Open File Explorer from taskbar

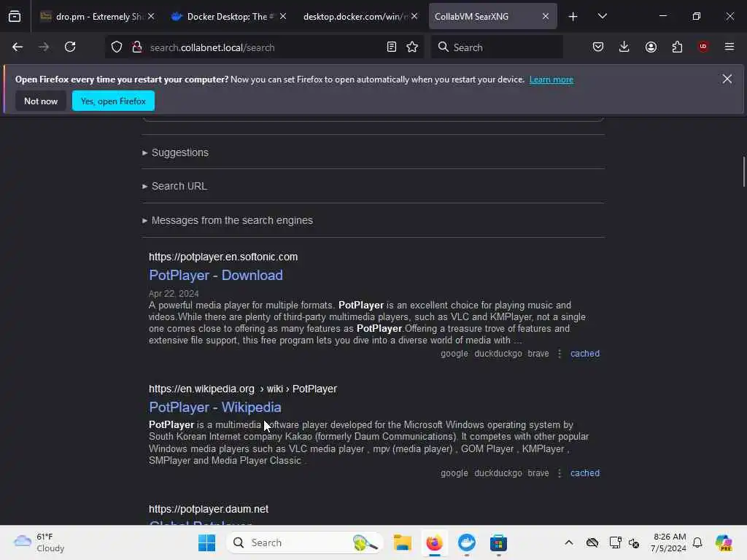click(402, 542)
